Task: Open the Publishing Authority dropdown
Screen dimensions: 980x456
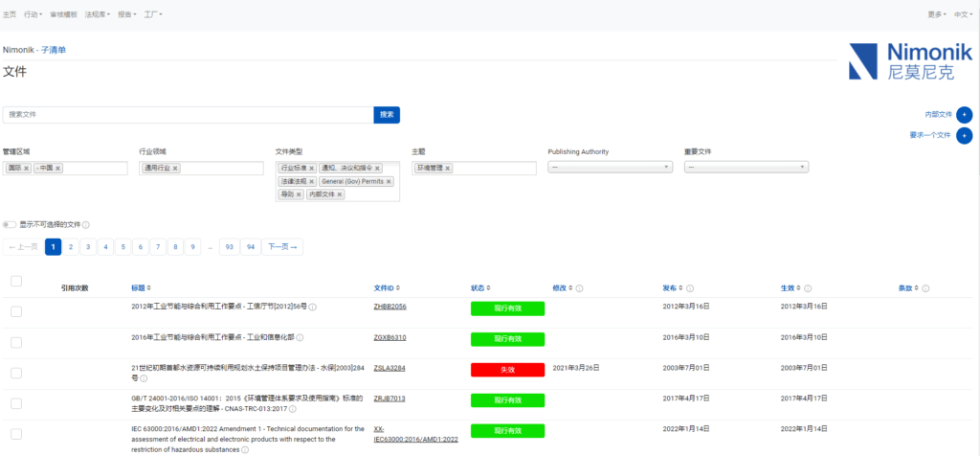Action: pos(610,167)
